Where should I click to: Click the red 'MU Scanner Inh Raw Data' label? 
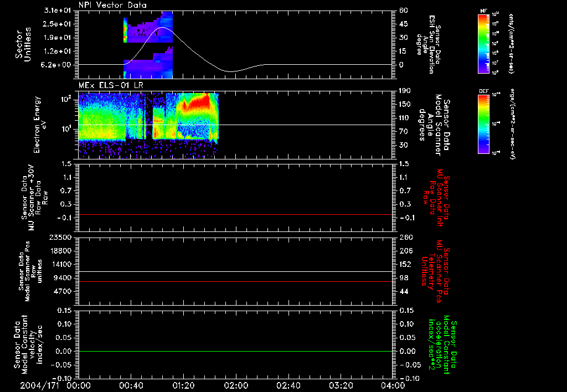[436, 198]
